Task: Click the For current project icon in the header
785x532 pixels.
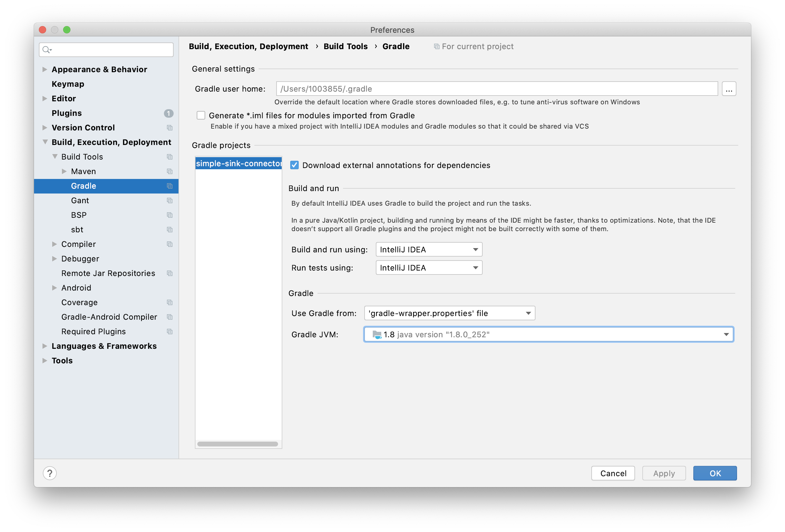Action: click(437, 47)
